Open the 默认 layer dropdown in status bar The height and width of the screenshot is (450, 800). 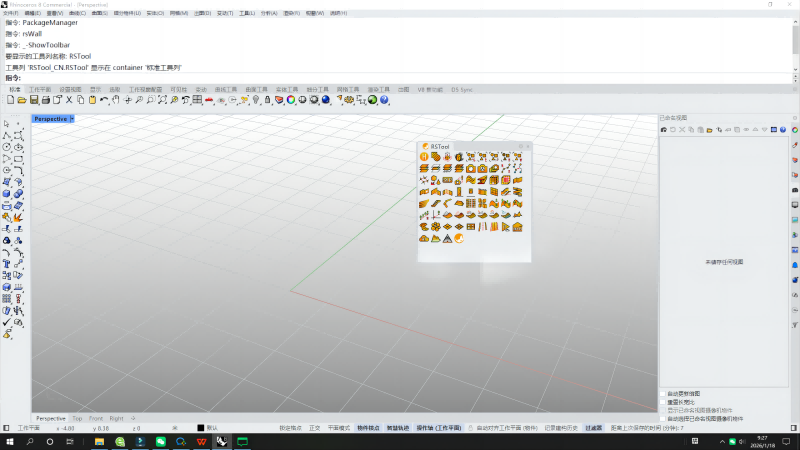coord(211,428)
